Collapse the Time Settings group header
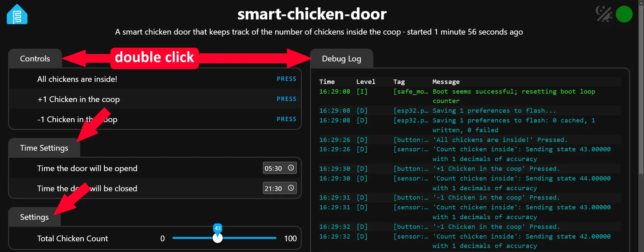The height and width of the screenshot is (252, 644). click(x=44, y=148)
